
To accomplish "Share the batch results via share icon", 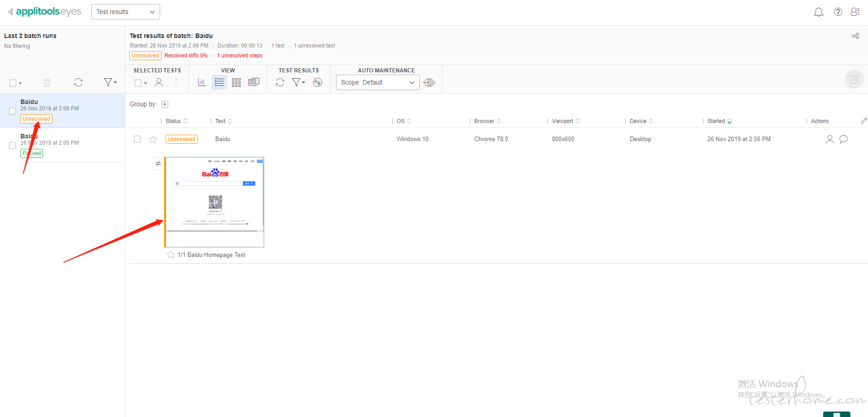I will [x=855, y=36].
